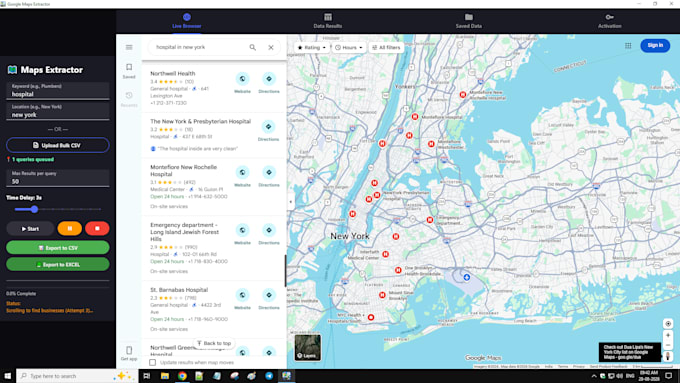Click the map zoom in plus button
680x383 pixels.
[668, 335]
